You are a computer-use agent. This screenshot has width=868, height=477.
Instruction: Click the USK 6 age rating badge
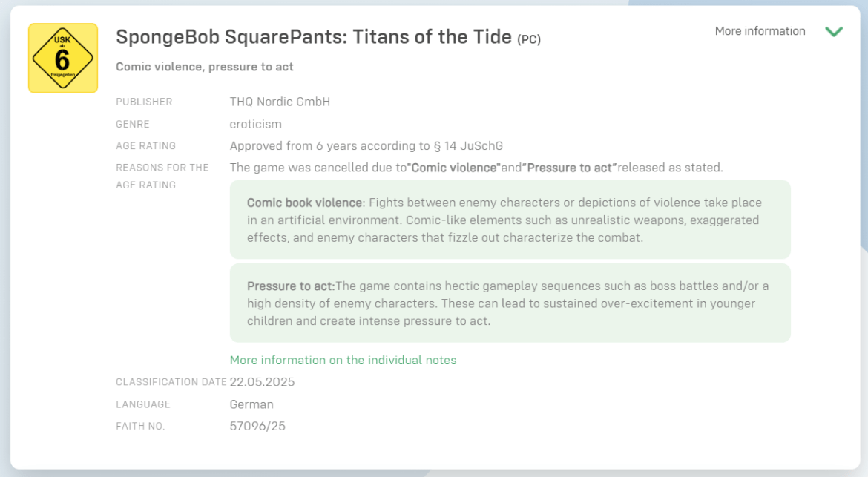(x=63, y=58)
